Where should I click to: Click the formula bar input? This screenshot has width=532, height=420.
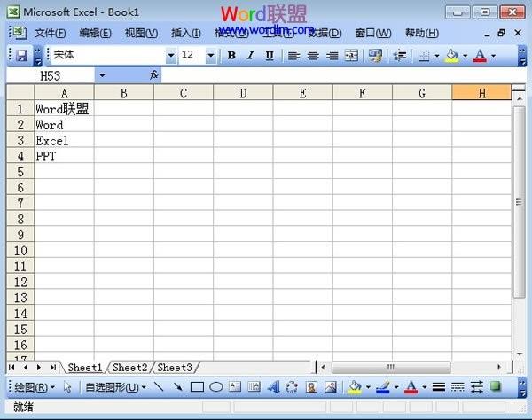342,75
